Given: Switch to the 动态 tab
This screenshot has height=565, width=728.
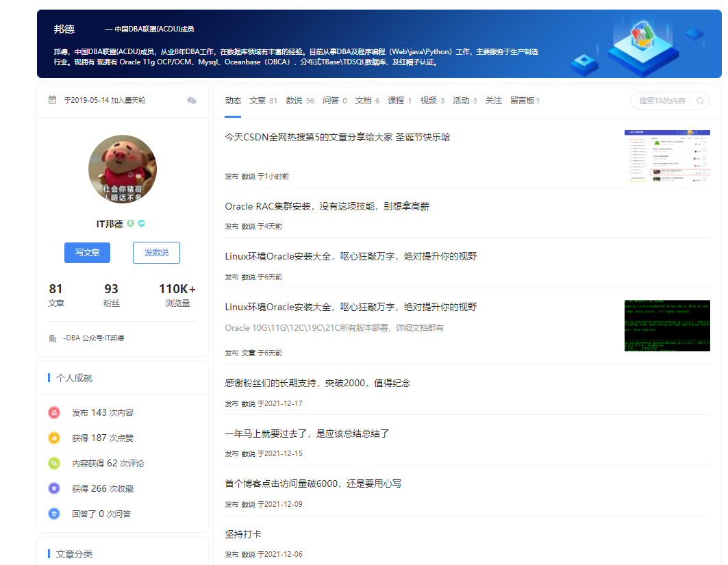Looking at the screenshot, I should click(x=233, y=101).
